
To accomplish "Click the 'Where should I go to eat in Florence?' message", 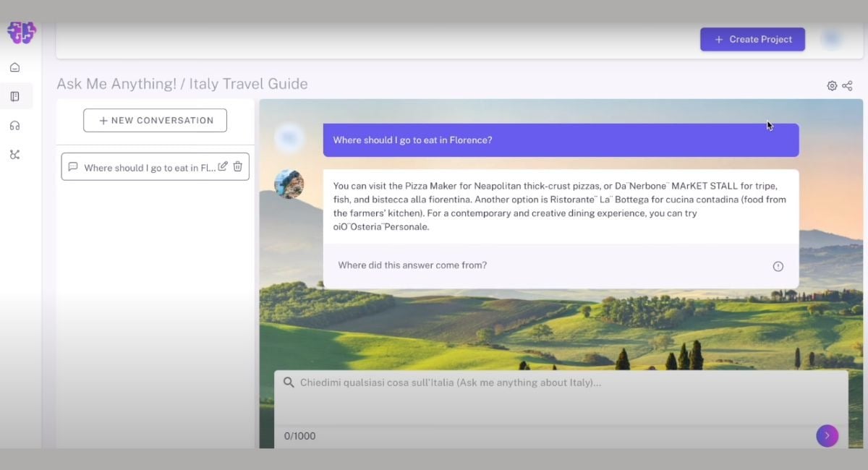I will click(x=561, y=140).
